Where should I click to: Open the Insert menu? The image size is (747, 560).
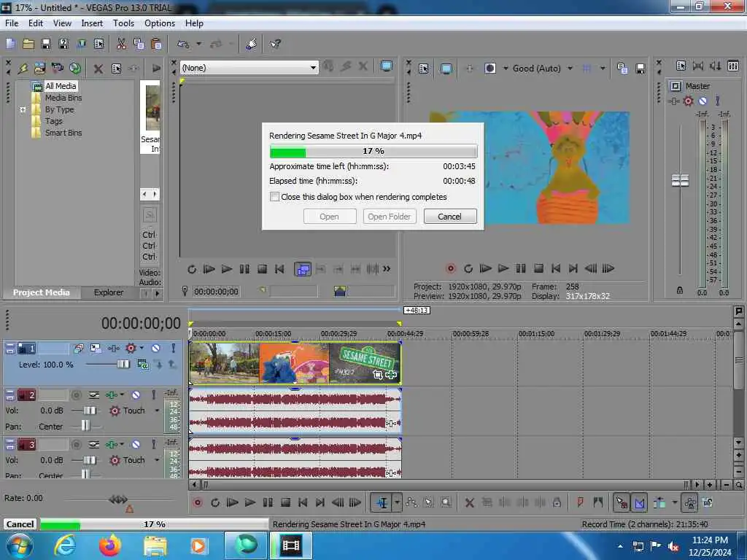[92, 23]
